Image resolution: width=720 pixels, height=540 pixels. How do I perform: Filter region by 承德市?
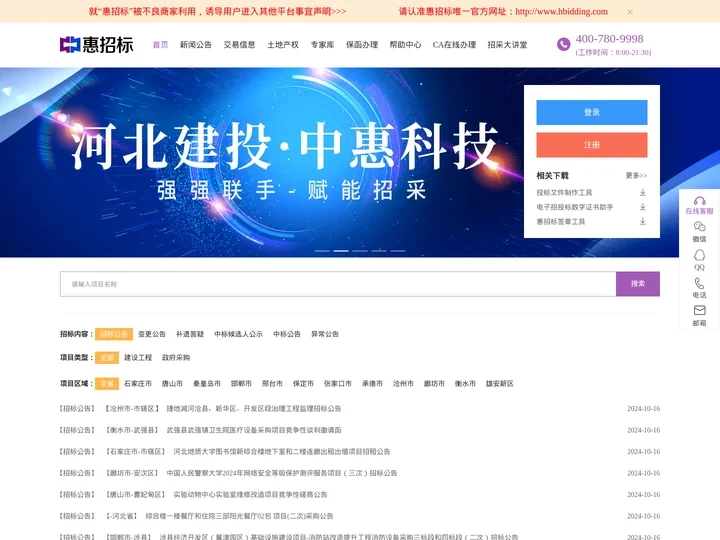point(372,383)
